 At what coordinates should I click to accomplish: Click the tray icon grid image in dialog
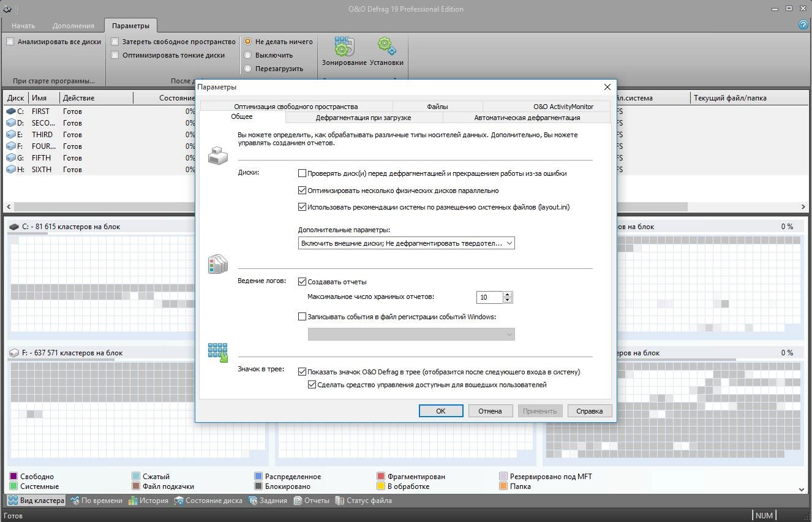point(217,352)
